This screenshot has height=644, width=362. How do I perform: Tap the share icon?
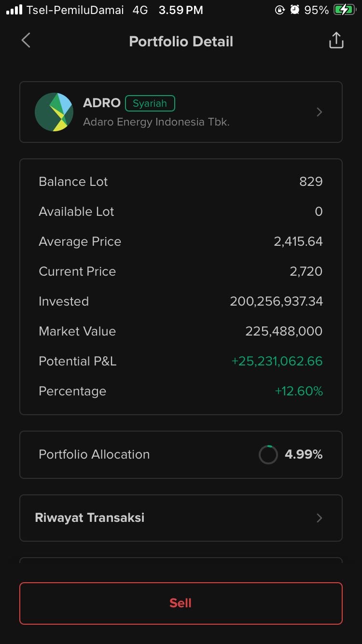[336, 41]
